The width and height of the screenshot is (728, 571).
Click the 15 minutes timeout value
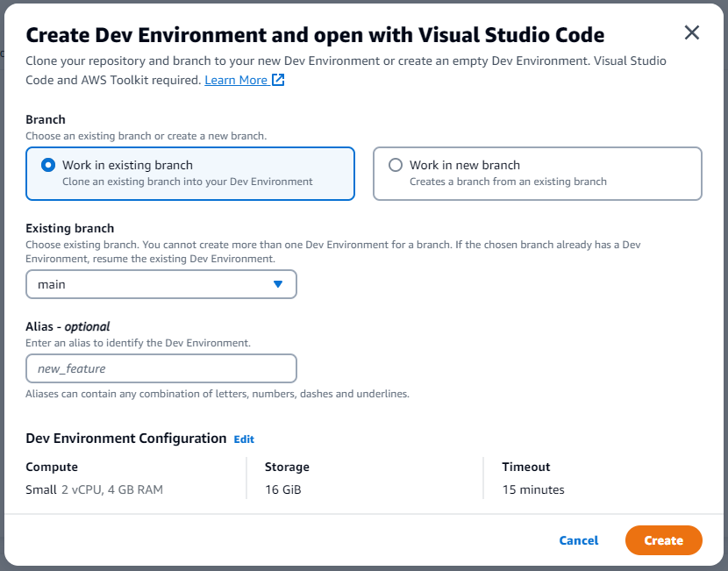click(x=533, y=489)
